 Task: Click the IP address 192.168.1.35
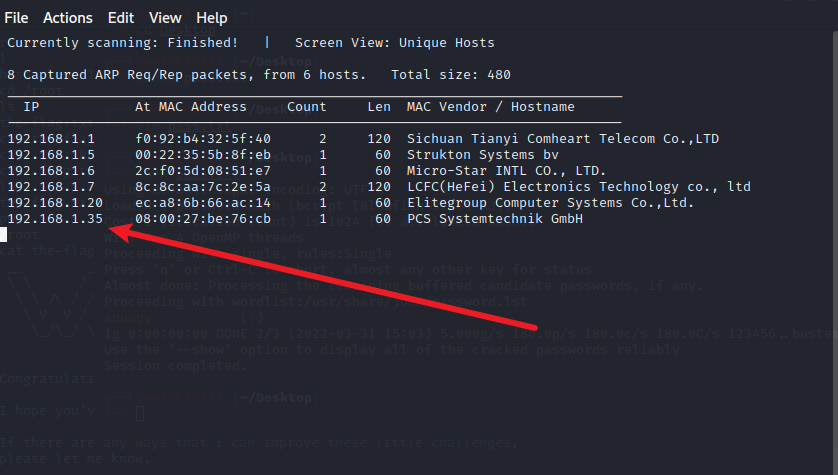(x=55, y=219)
